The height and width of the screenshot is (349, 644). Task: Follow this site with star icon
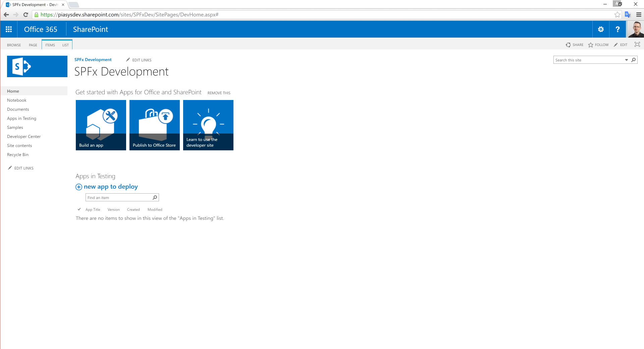click(591, 45)
